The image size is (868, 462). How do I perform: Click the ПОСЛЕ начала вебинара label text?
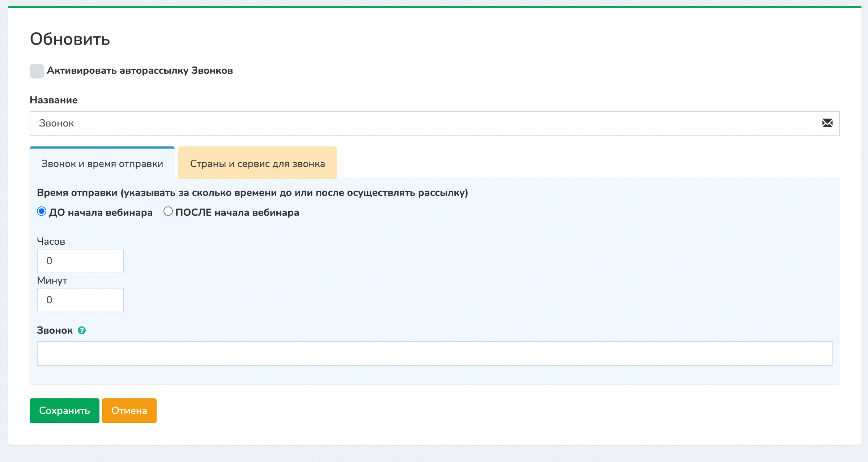tap(237, 213)
